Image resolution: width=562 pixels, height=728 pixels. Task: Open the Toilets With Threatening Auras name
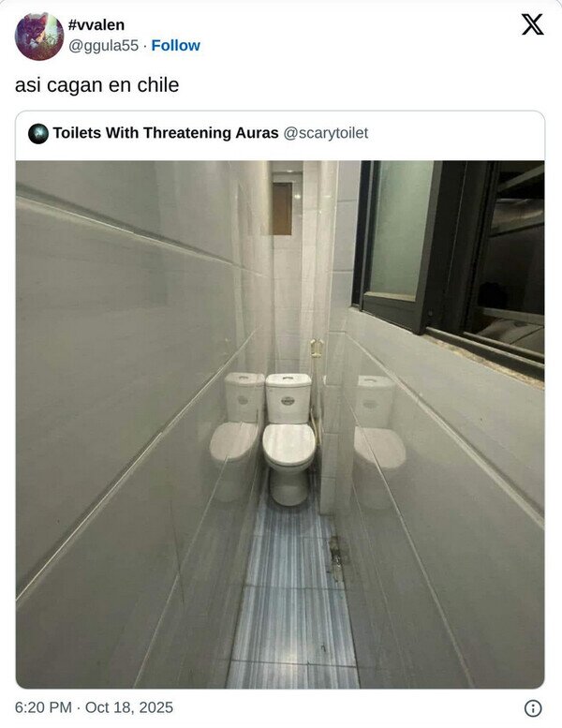(166, 133)
